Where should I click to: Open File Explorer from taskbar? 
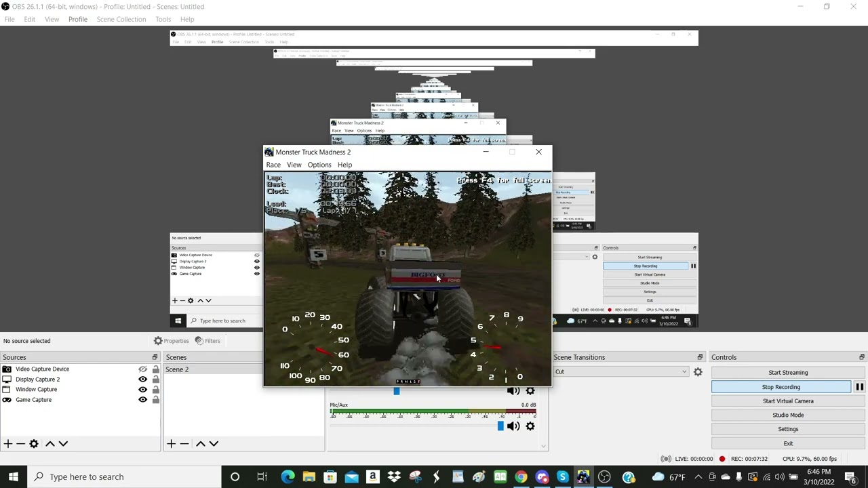coord(309,476)
